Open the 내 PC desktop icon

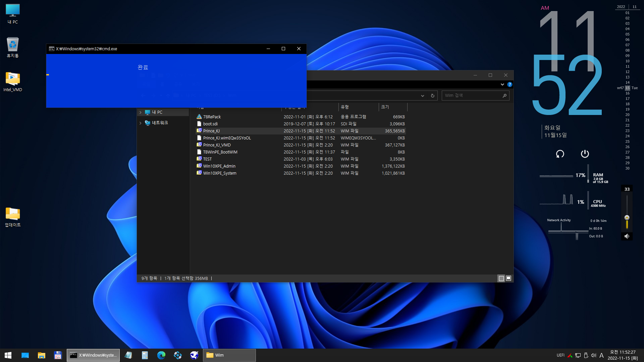13,14
